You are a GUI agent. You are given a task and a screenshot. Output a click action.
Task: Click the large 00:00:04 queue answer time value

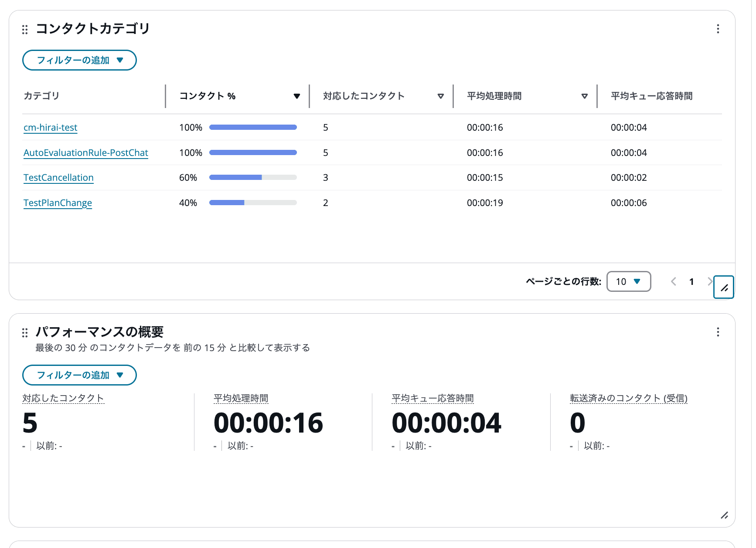tap(446, 423)
